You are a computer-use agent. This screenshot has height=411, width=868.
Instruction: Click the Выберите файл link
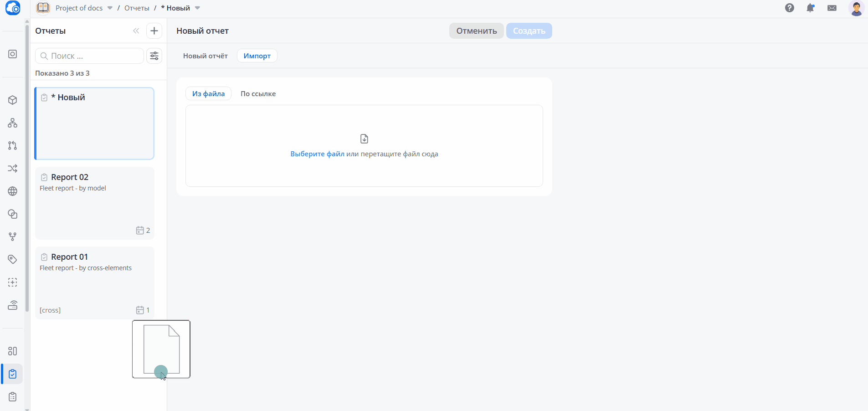click(x=318, y=154)
